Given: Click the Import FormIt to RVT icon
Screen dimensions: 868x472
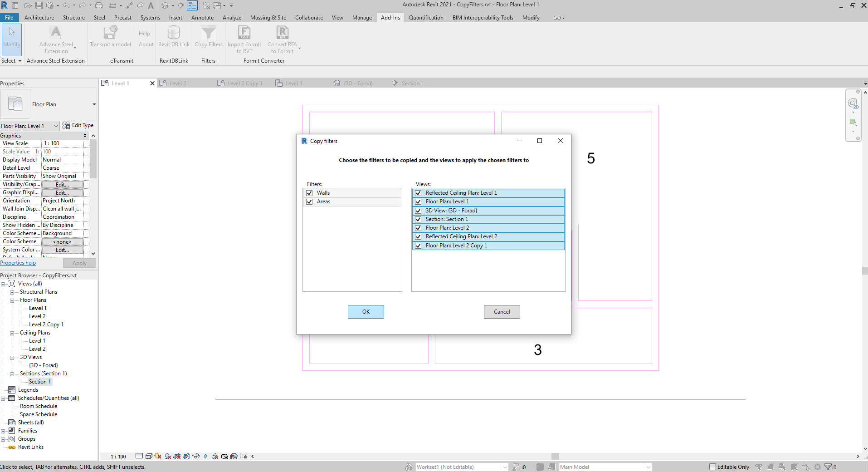Looking at the screenshot, I should 244,32.
